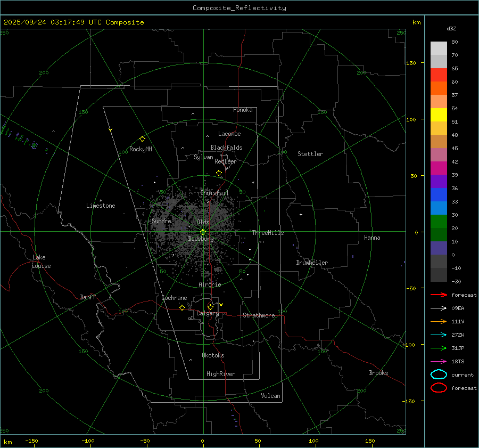Screen dimensions: 479x448
Task: Click the yellow diamond marker near RockyMH
Action: pos(142,139)
